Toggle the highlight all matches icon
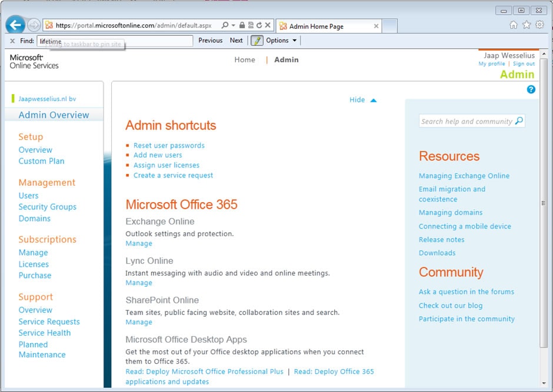 pyautogui.click(x=256, y=41)
